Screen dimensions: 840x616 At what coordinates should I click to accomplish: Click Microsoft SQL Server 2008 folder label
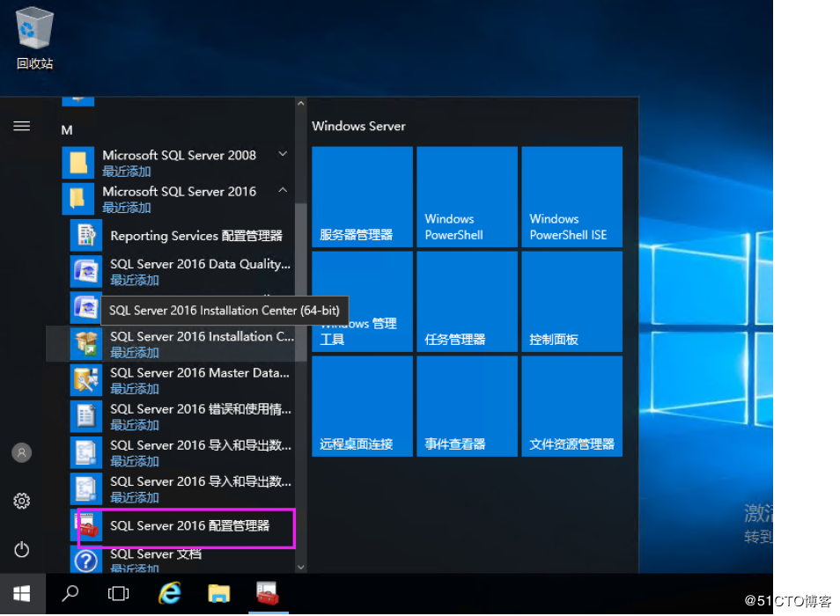[180, 155]
